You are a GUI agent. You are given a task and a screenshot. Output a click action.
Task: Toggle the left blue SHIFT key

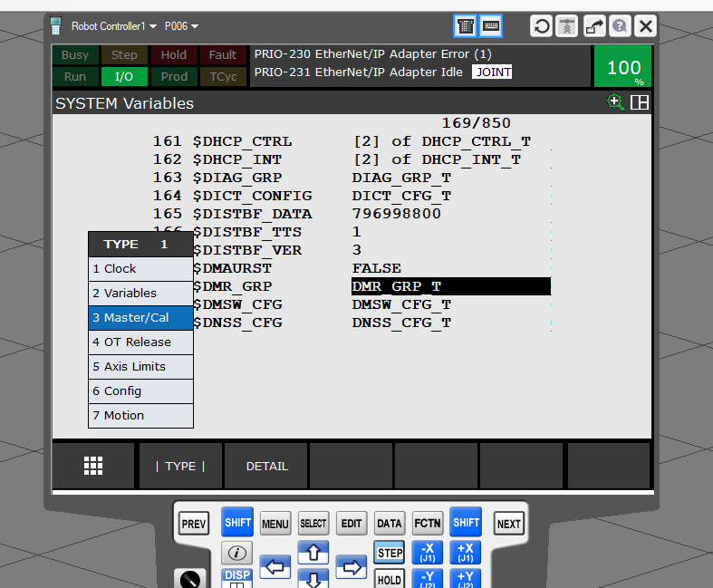click(x=237, y=523)
